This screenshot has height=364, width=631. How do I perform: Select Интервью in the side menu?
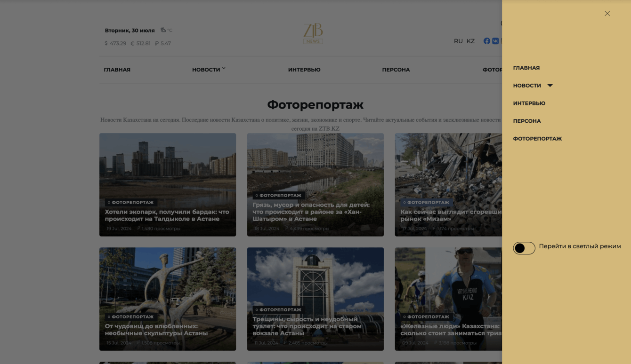coord(529,103)
